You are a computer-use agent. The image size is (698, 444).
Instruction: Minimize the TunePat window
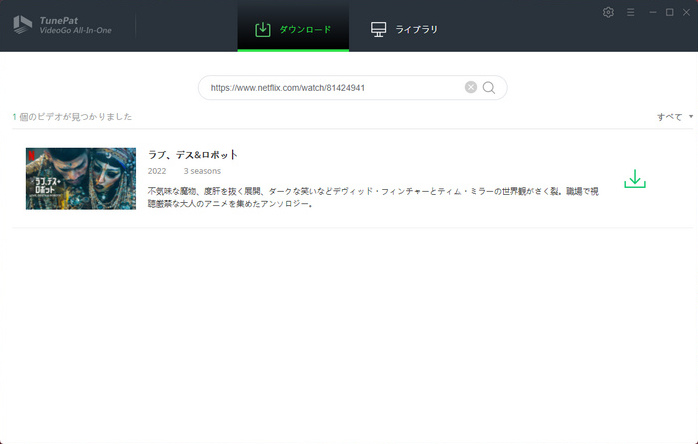653,12
